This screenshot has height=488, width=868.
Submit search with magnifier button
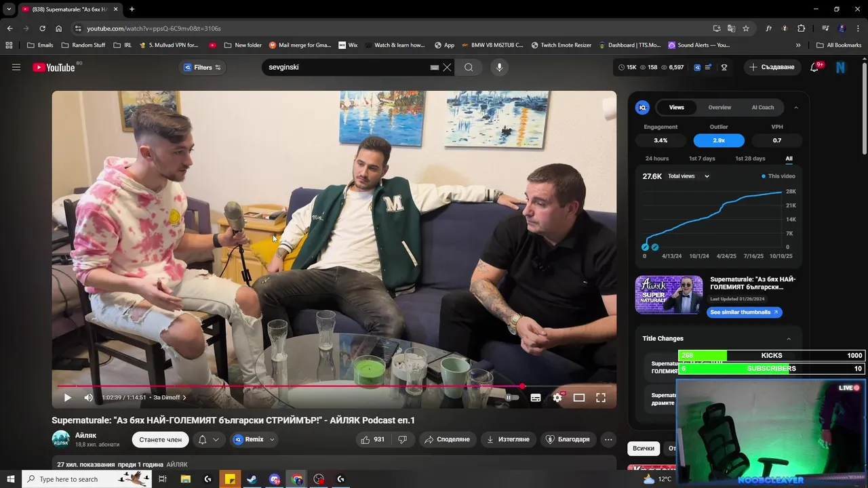[x=469, y=67]
